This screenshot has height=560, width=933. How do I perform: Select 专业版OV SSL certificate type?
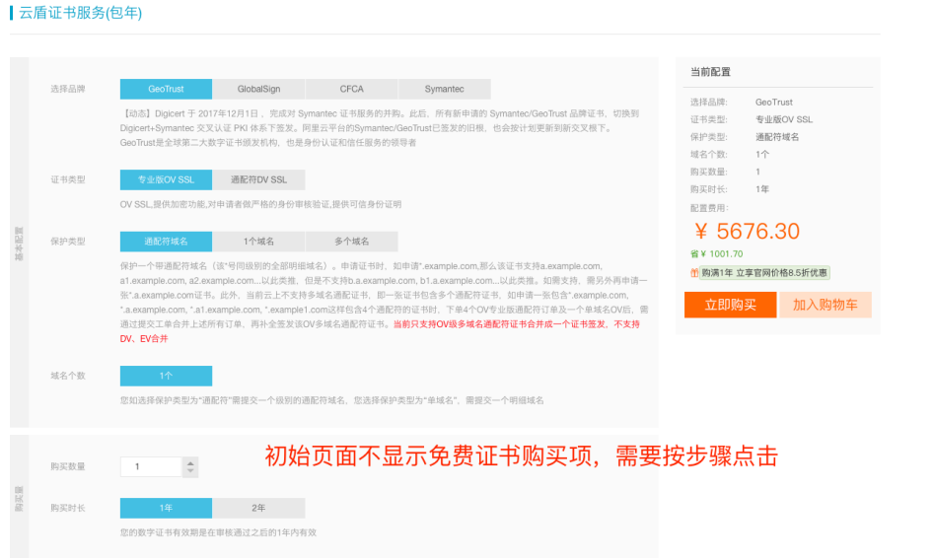pos(166,179)
